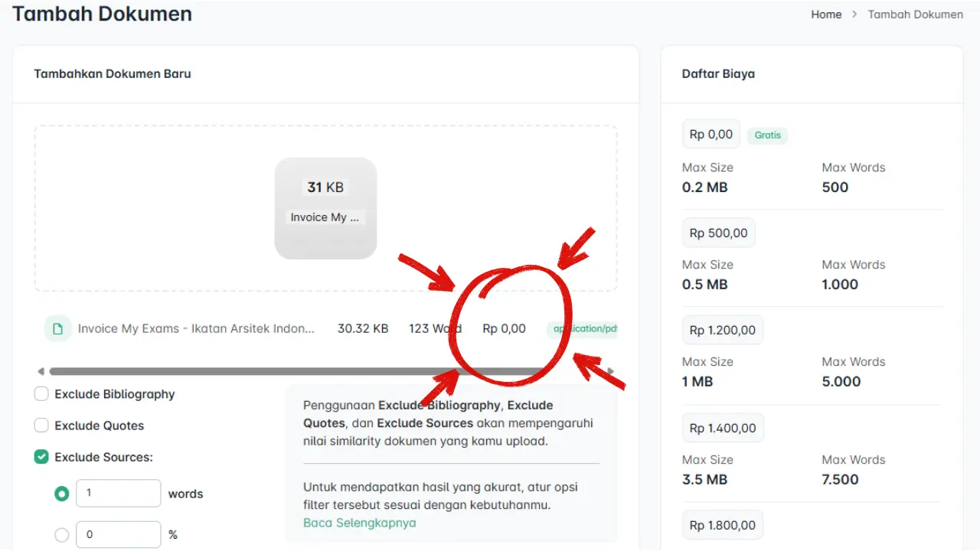Select the 31 KB uploaded file thumbnail

(325, 208)
